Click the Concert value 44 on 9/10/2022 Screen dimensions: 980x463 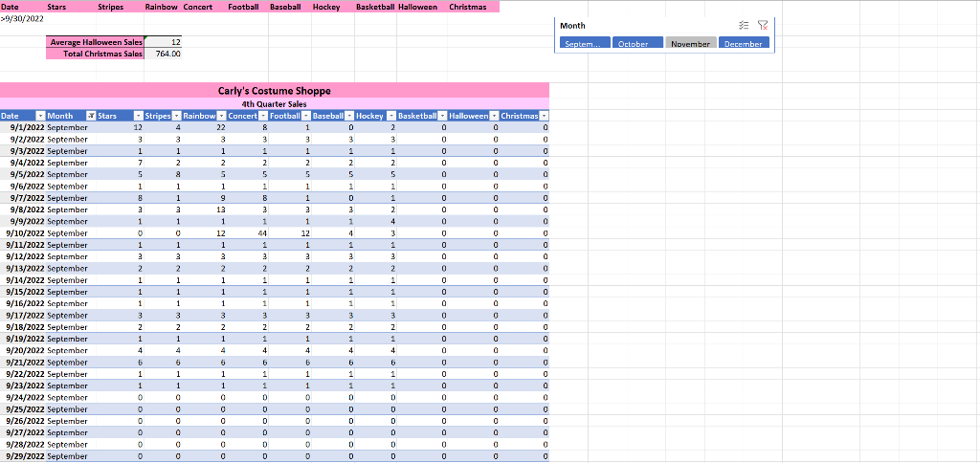248,233
